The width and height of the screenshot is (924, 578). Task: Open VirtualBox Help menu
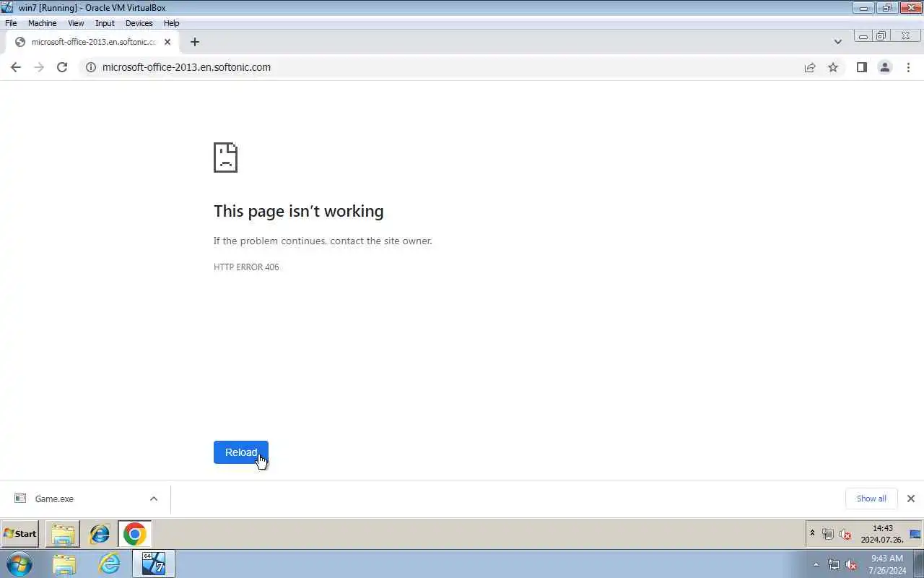pos(171,23)
